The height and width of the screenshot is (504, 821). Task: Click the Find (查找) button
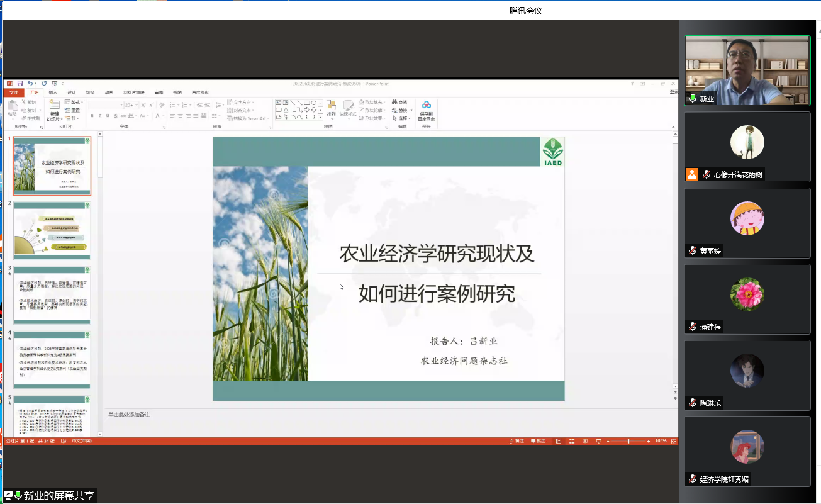[x=399, y=102]
